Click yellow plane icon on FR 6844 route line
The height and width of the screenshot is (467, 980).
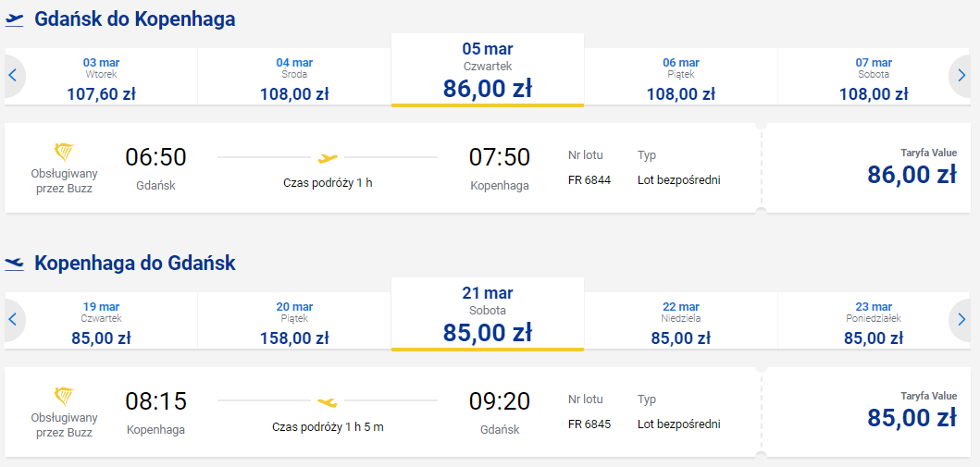[328, 158]
